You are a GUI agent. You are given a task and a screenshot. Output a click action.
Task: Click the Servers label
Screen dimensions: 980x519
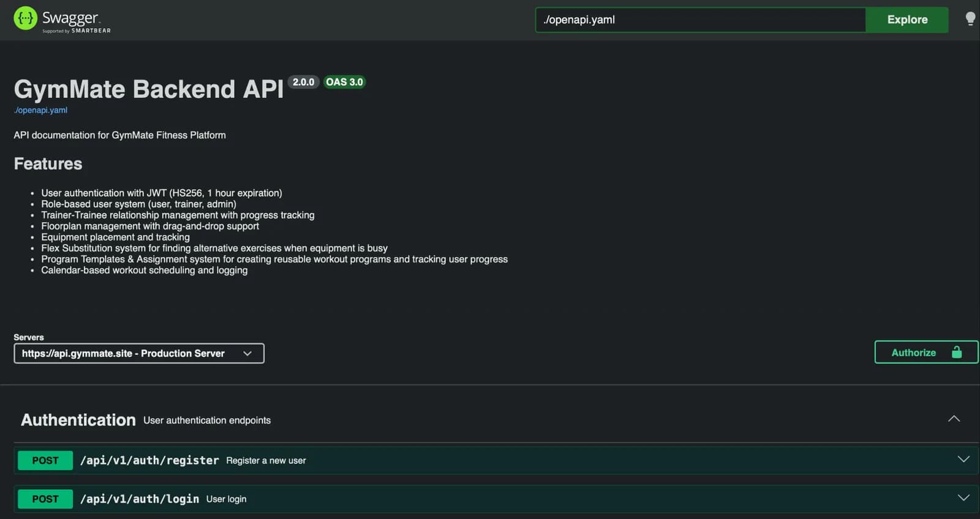tap(29, 337)
